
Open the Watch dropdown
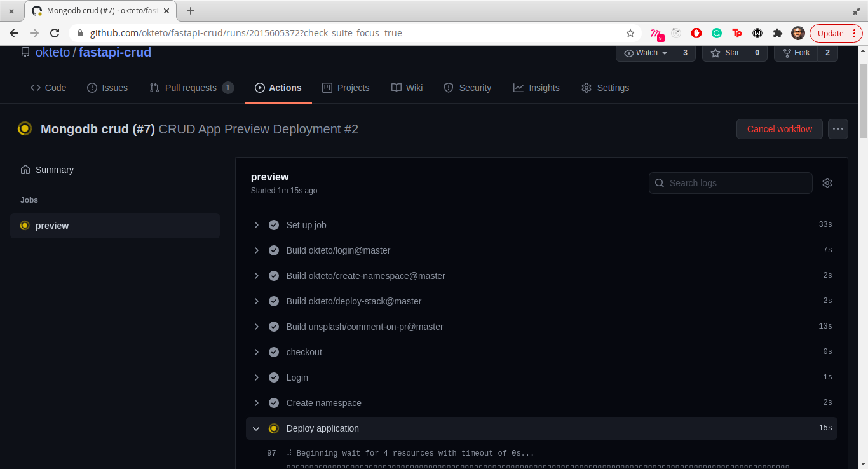(646, 53)
